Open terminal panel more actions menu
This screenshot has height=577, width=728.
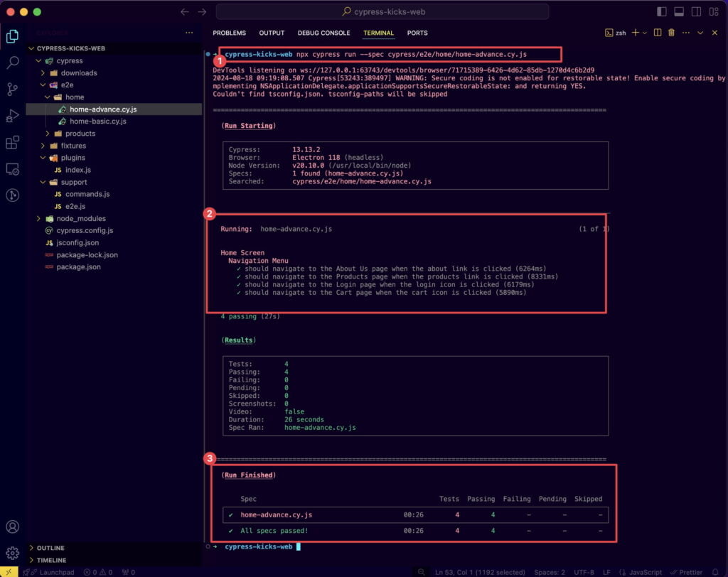click(x=686, y=33)
